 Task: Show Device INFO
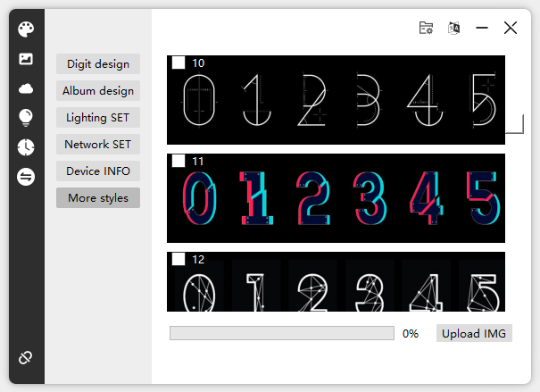click(98, 171)
